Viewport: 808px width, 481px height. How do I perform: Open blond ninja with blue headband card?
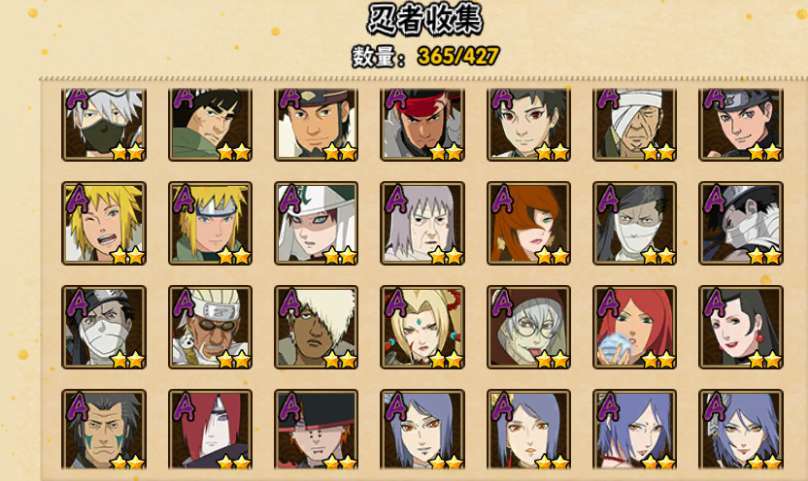[210, 223]
